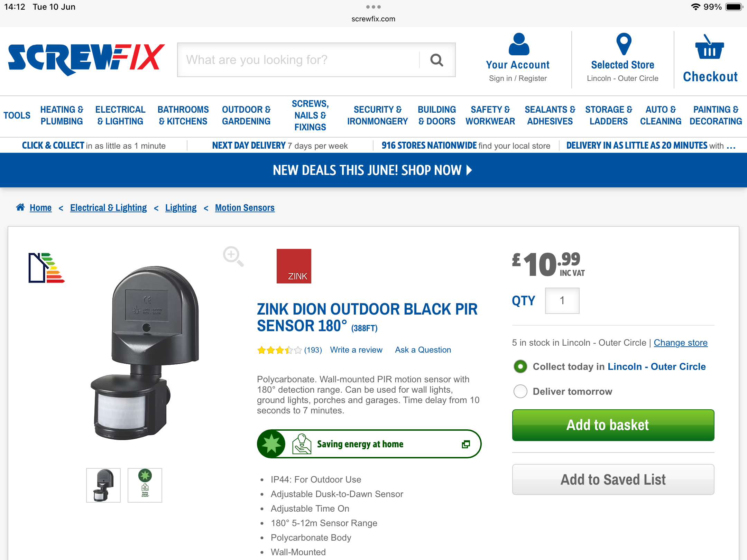Open the Electrical & Lighting menu
Screen dimensions: 747x560
(120, 115)
